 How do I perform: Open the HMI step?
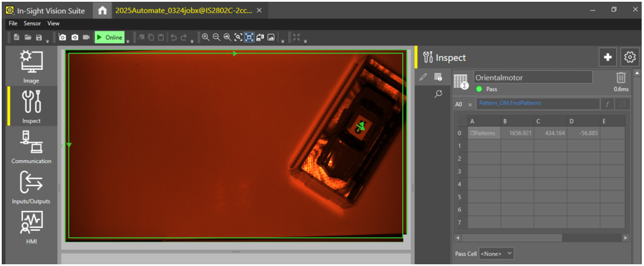(x=31, y=227)
